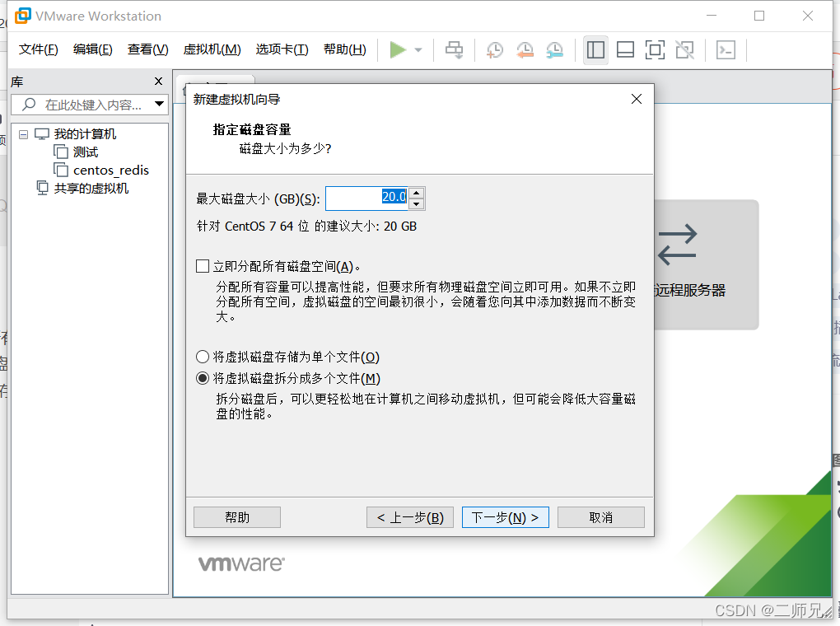The width and height of the screenshot is (840, 626).
Task: Open the manage snapshots wrench-clock icon
Action: [x=554, y=50]
